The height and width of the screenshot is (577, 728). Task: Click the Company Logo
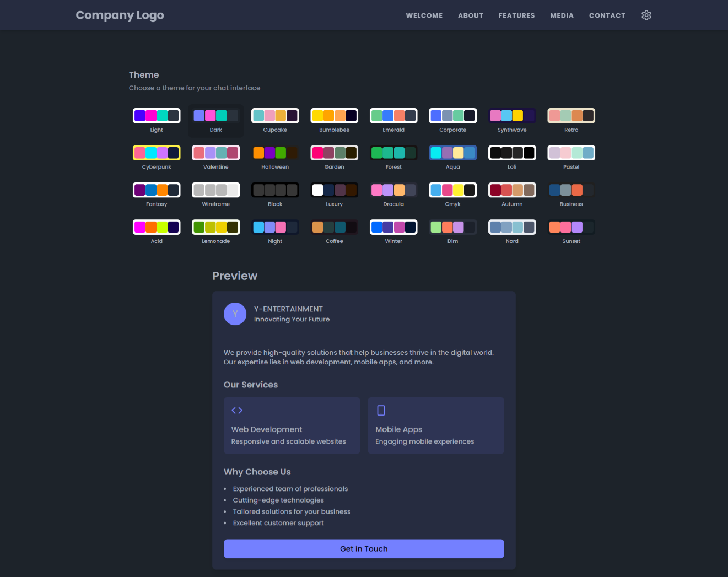pyautogui.click(x=120, y=15)
